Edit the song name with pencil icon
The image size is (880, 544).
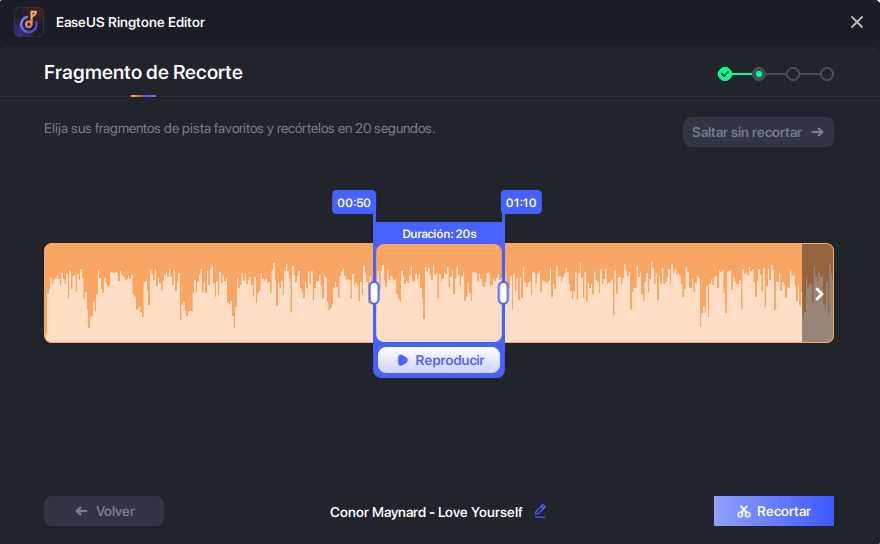pos(540,511)
